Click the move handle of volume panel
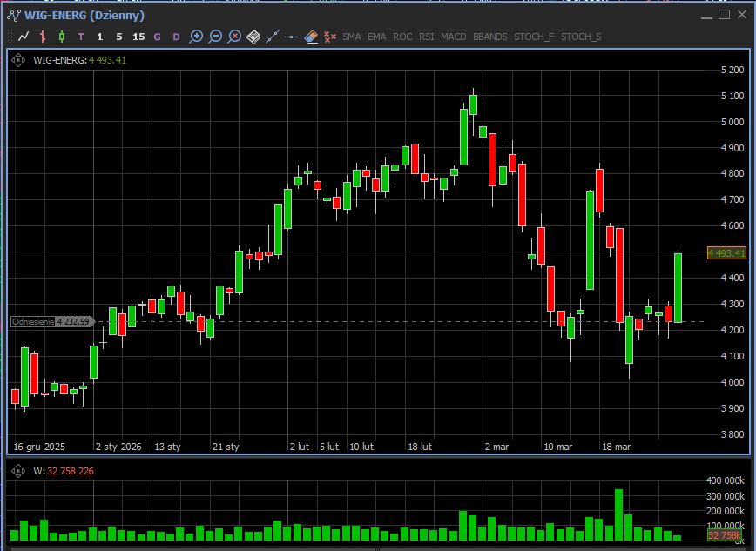 (x=18, y=471)
